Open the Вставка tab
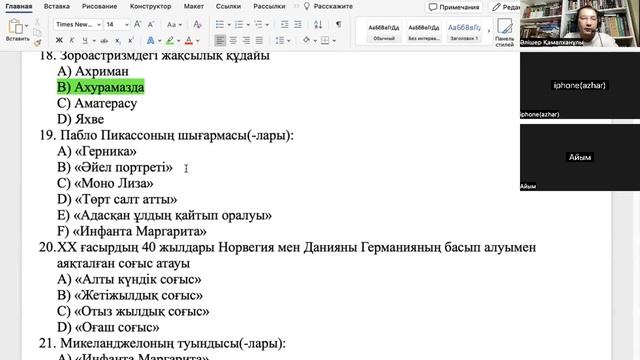The image size is (640, 360). click(57, 6)
